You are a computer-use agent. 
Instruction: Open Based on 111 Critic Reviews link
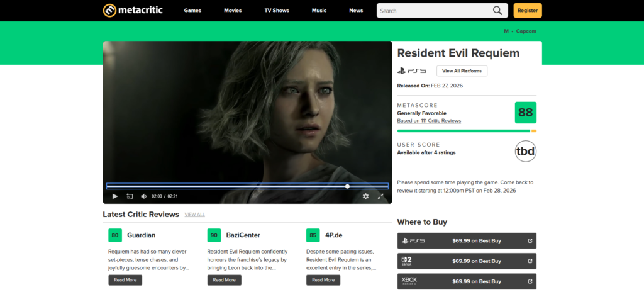tap(429, 121)
